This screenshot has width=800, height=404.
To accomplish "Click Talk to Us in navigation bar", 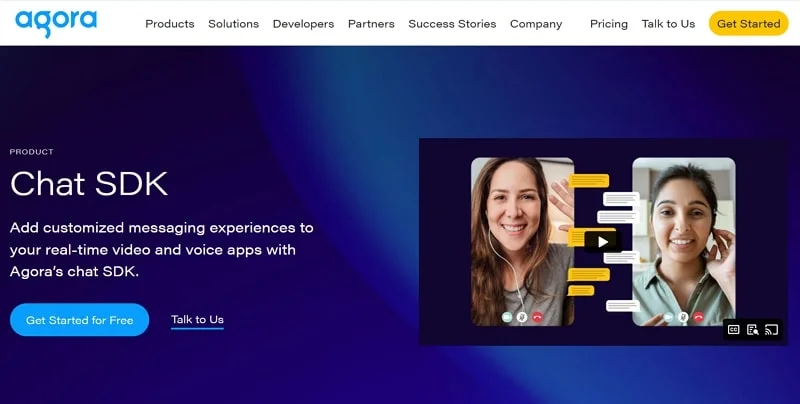I will click(x=668, y=24).
